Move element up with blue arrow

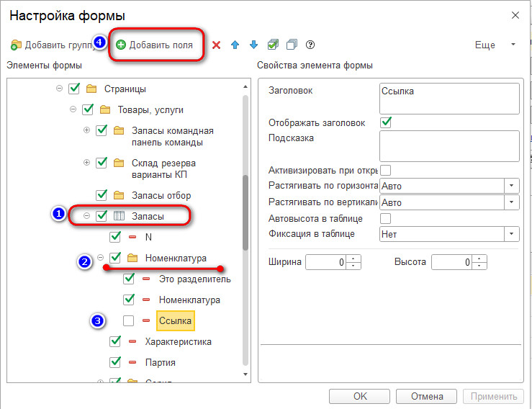pos(235,45)
